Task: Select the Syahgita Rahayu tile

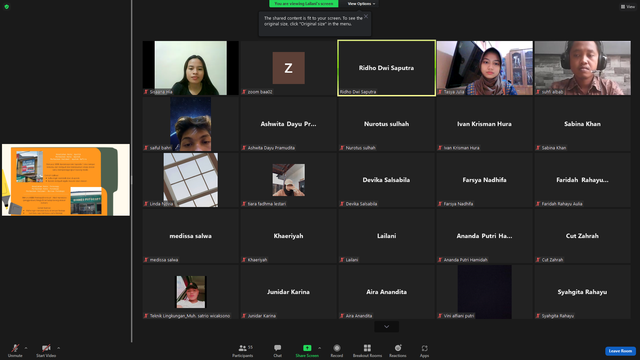Action: pyautogui.click(x=582, y=292)
